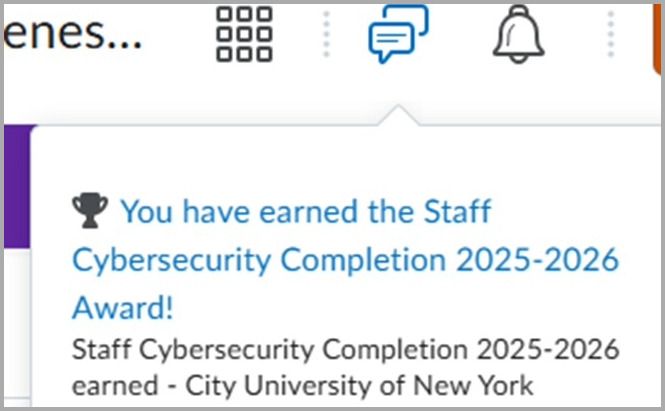665x411 pixels.
Task: Click 'earned - City University of New York' text
Action: point(302,385)
